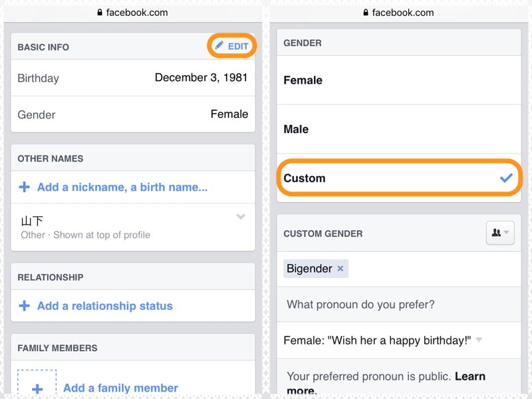
Task: Remove the Bigender tag with its x icon
Action: [340, 269]
